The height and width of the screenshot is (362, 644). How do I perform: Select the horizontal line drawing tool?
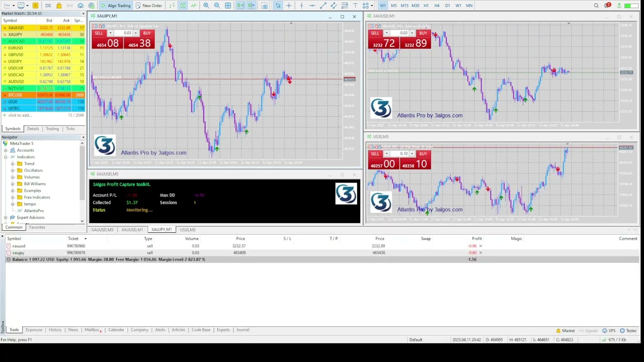pos(312,6)
